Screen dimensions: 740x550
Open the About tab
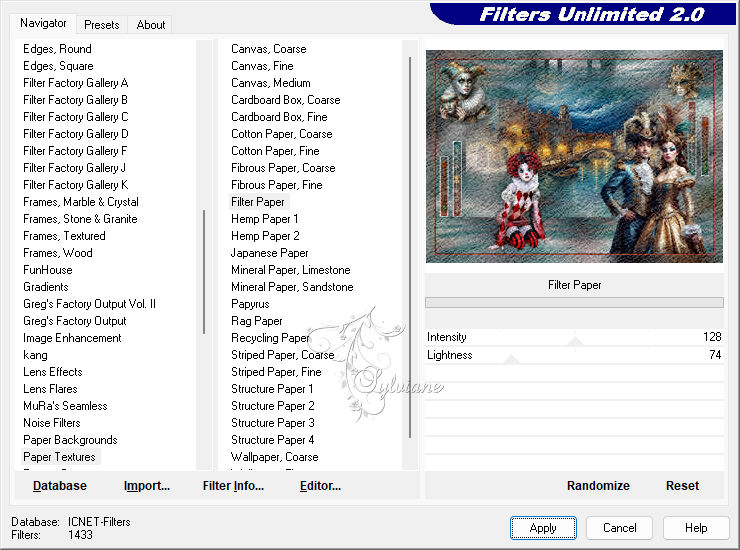(x=151, y=25)
